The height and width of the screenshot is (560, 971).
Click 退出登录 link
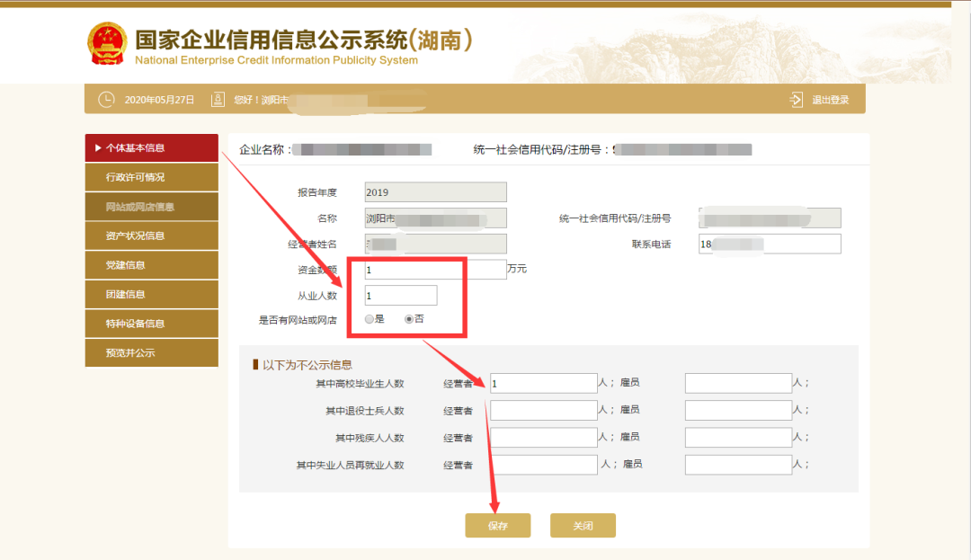830,100
